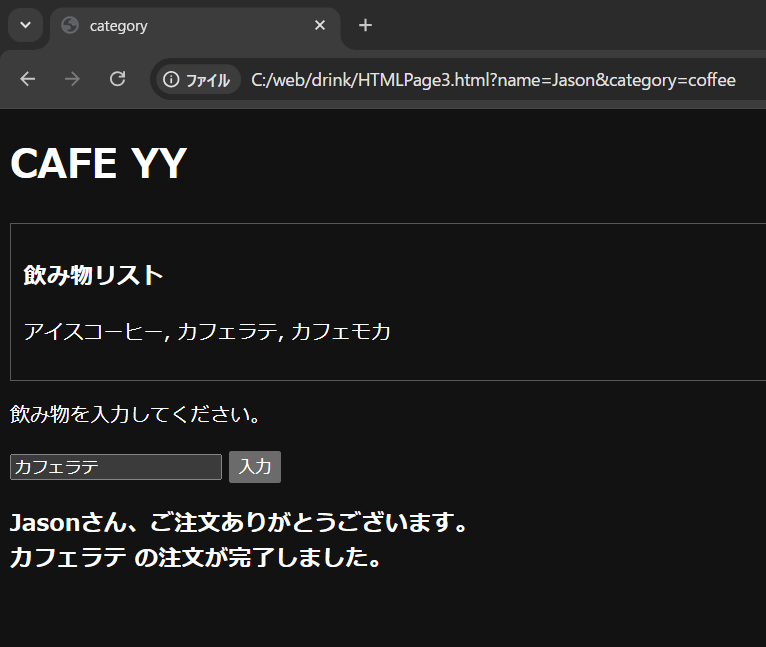Go back with the back arrow
766x647 pixels.
27,79
